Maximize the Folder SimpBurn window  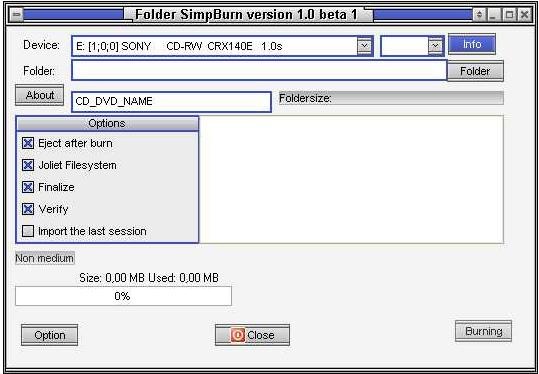click(x=509, y=15)
